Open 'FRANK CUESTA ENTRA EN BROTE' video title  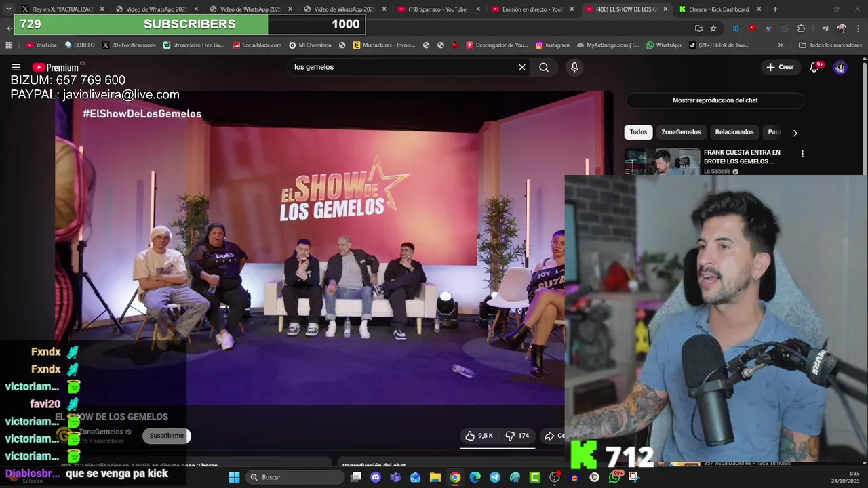click(743, 157)
